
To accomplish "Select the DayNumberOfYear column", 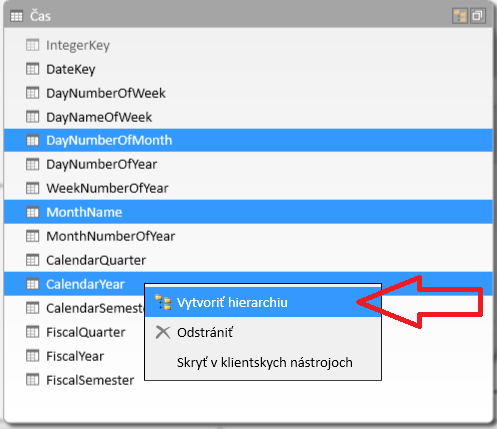I will 248,164.
